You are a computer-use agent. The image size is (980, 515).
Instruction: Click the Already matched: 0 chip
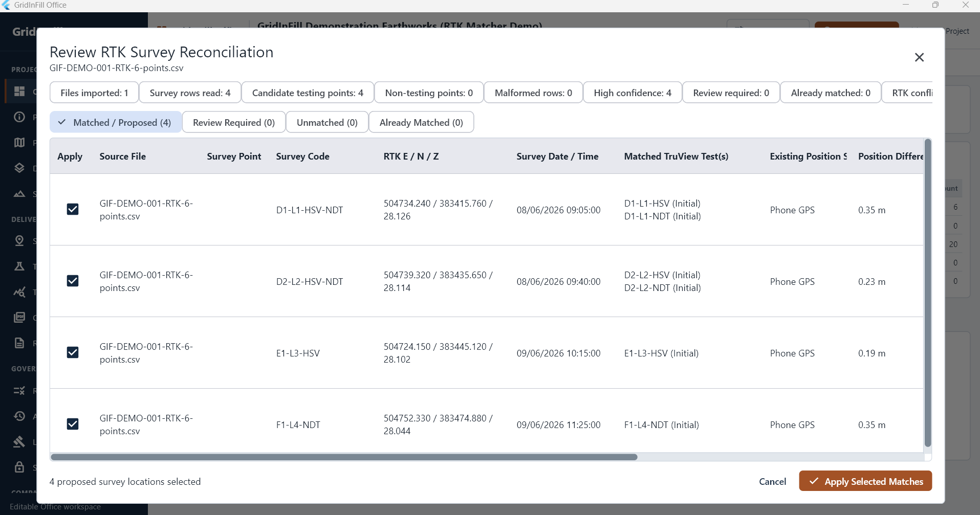click(831, 93)
